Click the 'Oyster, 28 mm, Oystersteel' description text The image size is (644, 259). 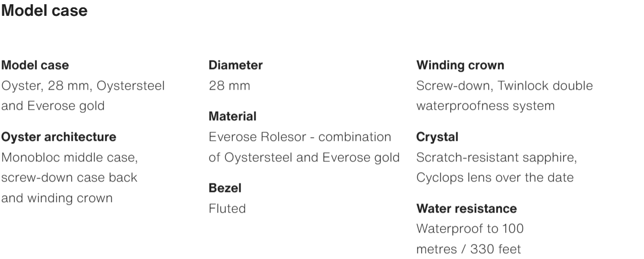click(83, 85)
